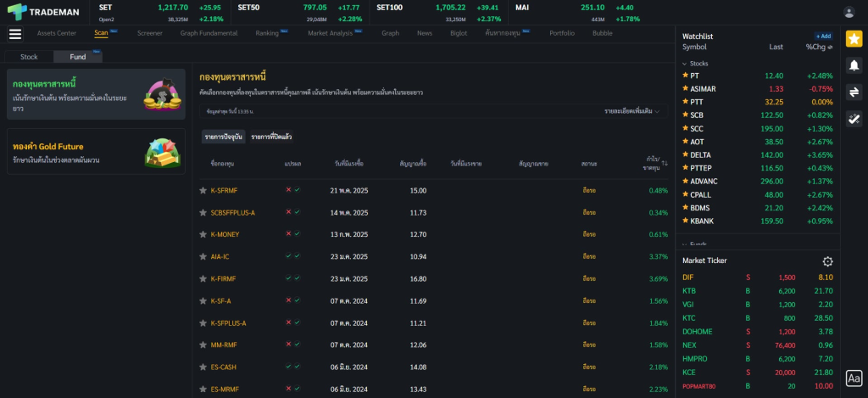Switch to the Fund tab

pyautogui.click(x=78, y=57)
